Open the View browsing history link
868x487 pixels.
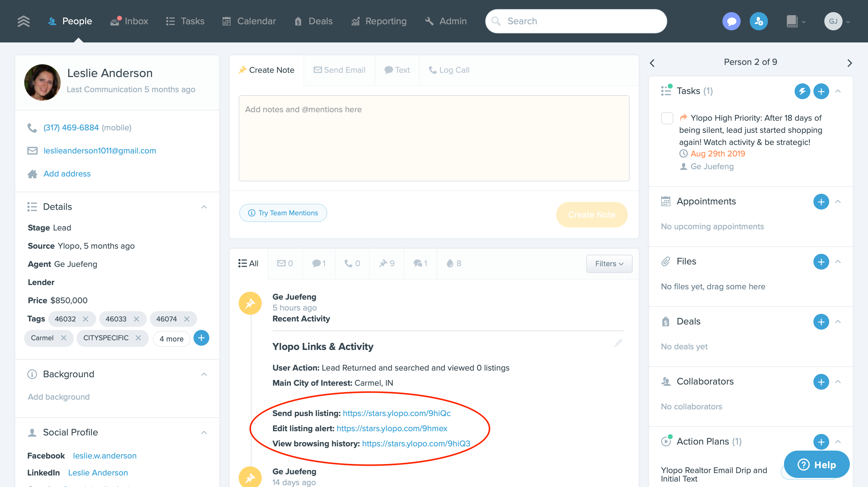(416, 444)
